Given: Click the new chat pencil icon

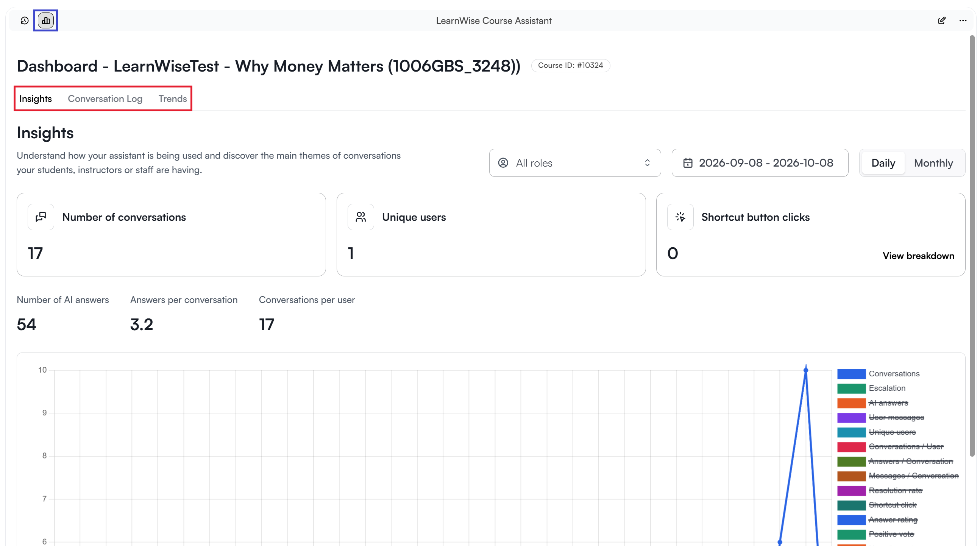Looking at the screenshot, I should [x=942, y=20].
